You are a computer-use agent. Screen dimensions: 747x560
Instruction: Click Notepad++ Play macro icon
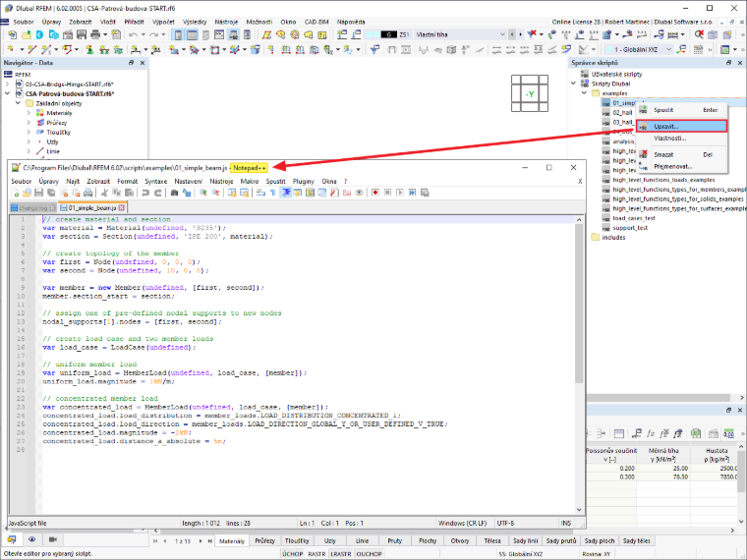click(400, 193)
